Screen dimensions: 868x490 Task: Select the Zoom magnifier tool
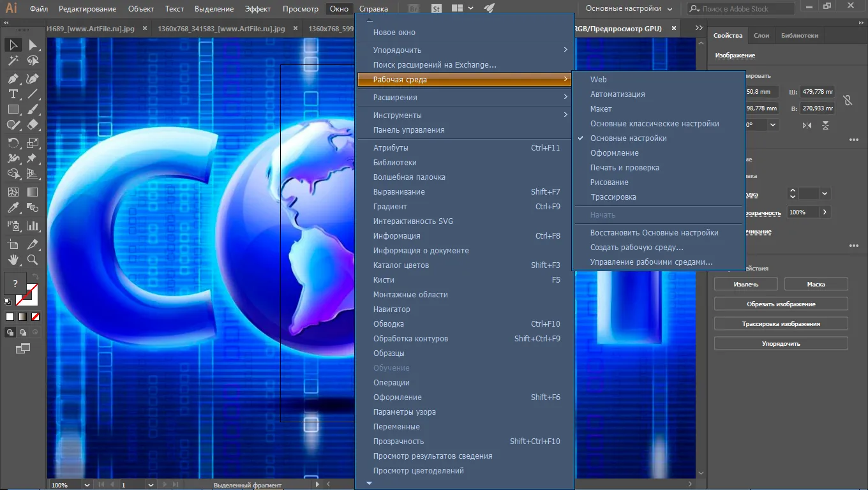click(x=33, y=260)
